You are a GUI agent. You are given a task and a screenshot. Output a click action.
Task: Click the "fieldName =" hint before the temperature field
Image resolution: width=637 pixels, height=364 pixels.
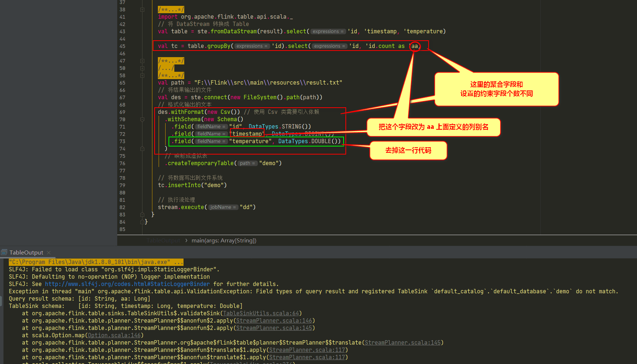pyautogui.click(x=211, y=141)
